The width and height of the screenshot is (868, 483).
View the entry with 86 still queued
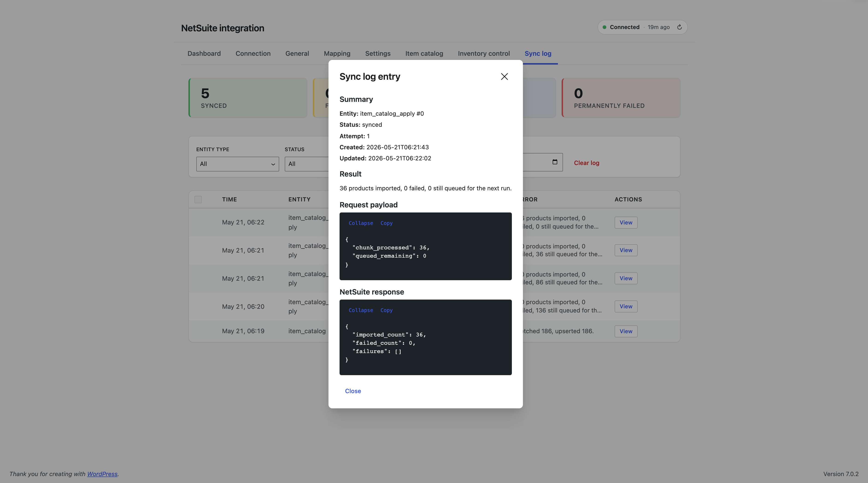pyautogui.click(x=626, y=278)
